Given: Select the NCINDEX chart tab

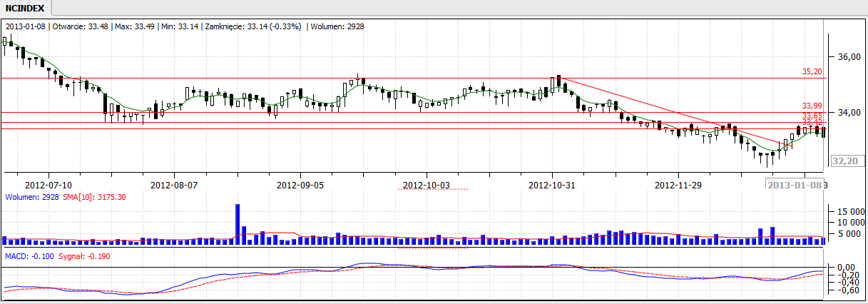Looking at the screenshot, I should pos(25,9).
